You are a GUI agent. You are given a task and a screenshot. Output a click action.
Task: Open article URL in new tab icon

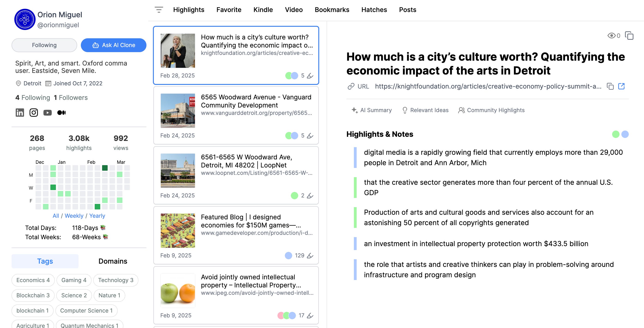(621, 86)
